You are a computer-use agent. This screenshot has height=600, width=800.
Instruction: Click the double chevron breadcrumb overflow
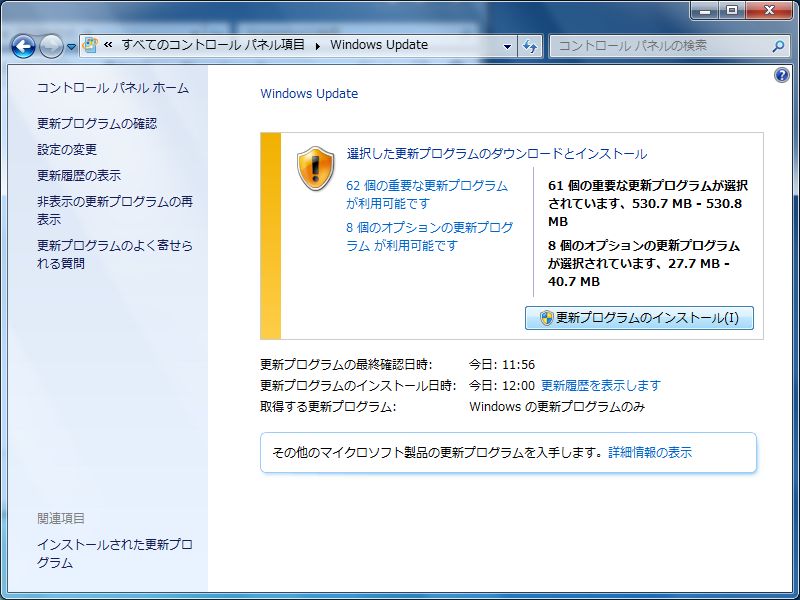(108, 45)
